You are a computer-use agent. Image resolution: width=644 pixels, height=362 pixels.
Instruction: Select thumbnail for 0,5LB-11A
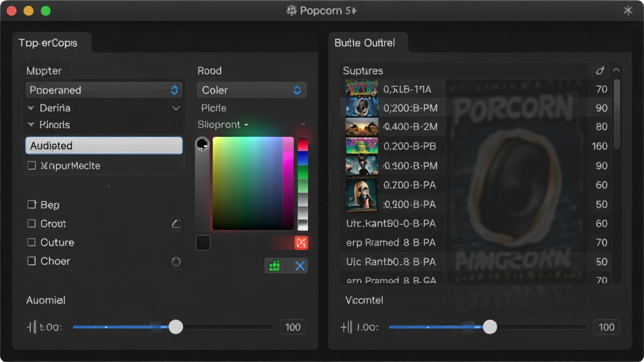[362, 89]
